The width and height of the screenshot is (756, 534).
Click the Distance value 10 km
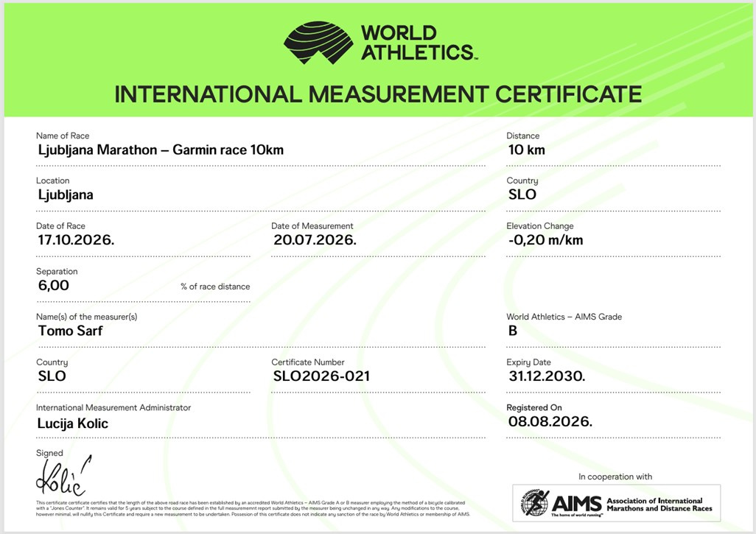tap(527, 150)
